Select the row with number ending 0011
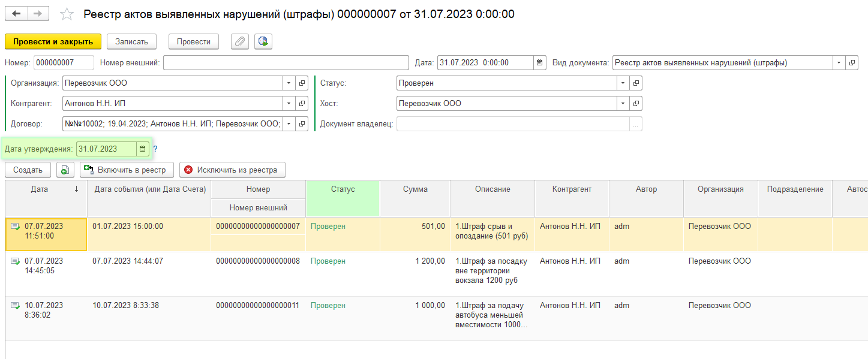868x359 pixels. point(258,306)
